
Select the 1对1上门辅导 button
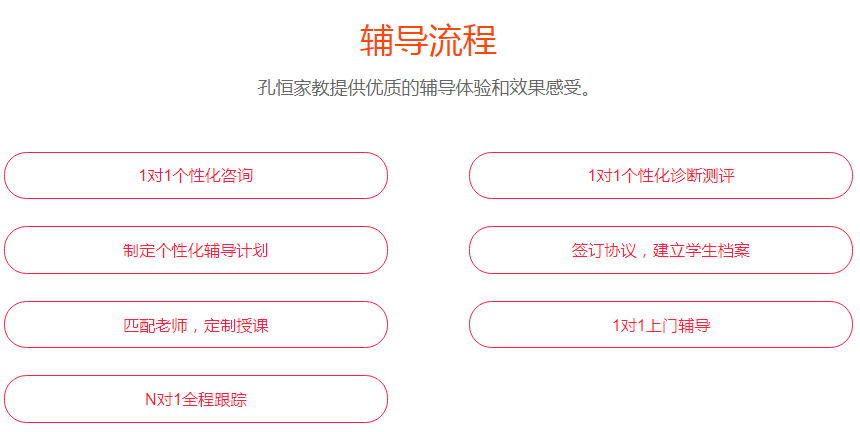[x=661, y=325]
